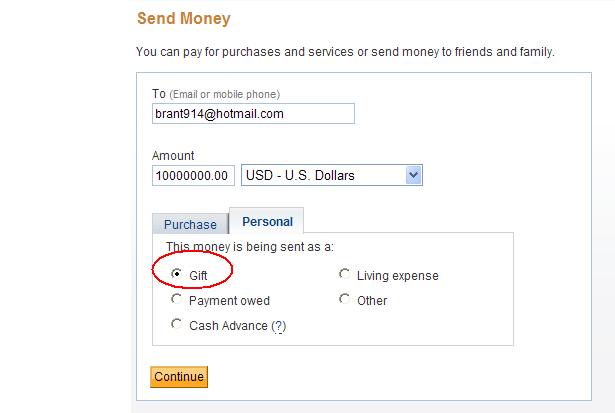Click the recipient email input field
The height and width of the screenshot is (413, 615).
click(x=253, y=114)
